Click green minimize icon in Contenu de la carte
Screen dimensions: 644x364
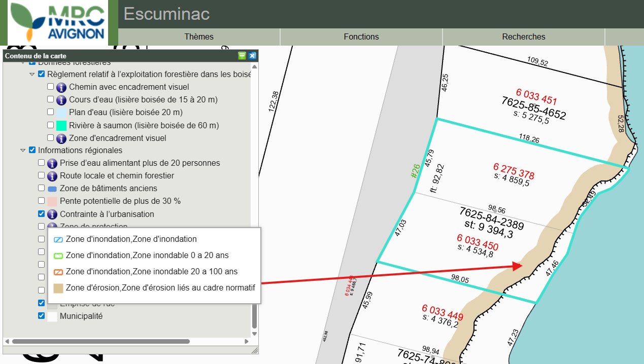coord(242,56)
